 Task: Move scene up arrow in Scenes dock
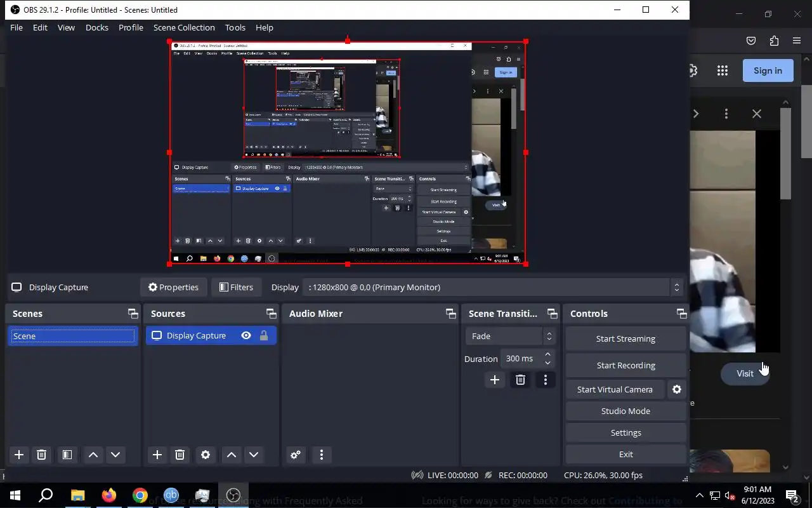click(x=93, y=455)
